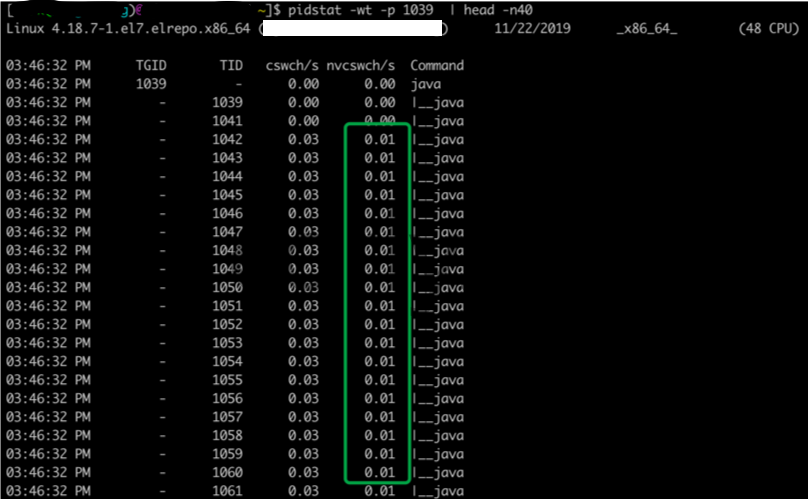Click thread ID 1050 in the TID column
808x499 pixels.
click(x=228, y=287)
